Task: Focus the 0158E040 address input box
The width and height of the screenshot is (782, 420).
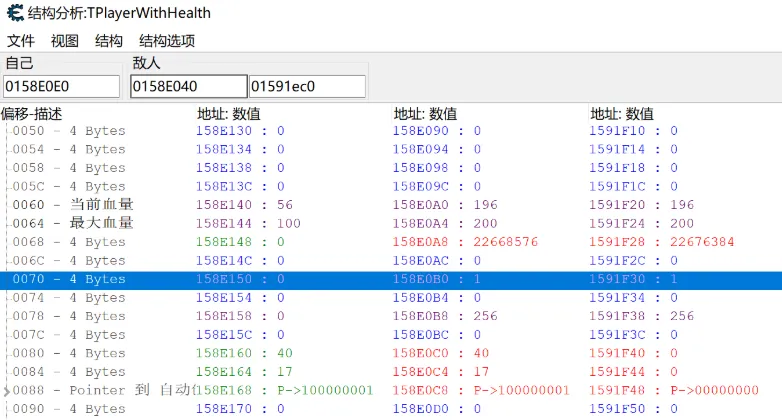Action: [x=188, y=86]
